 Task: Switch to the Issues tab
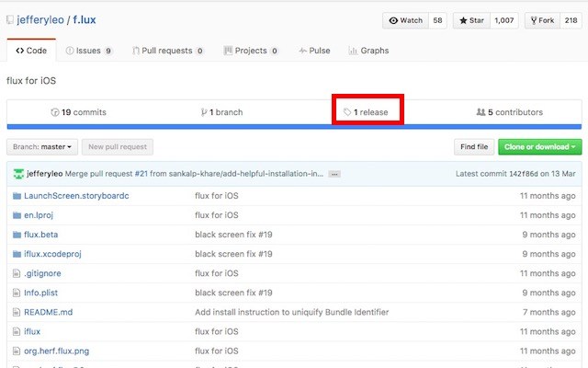88,51
